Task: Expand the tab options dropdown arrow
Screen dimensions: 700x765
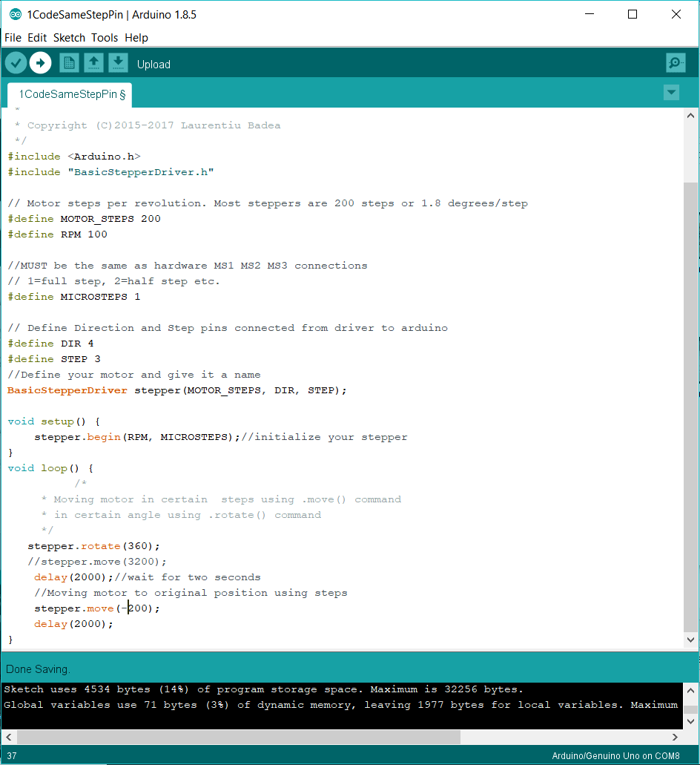Action: tap(671, 93)
